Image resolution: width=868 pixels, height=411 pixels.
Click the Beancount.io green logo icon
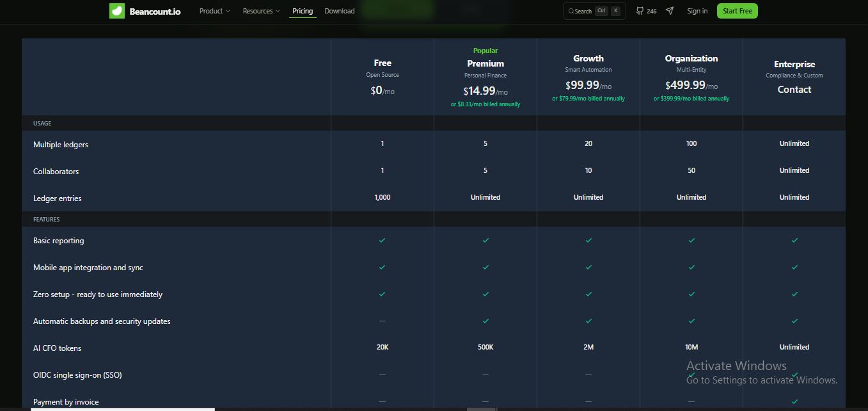tap(116, 11)
